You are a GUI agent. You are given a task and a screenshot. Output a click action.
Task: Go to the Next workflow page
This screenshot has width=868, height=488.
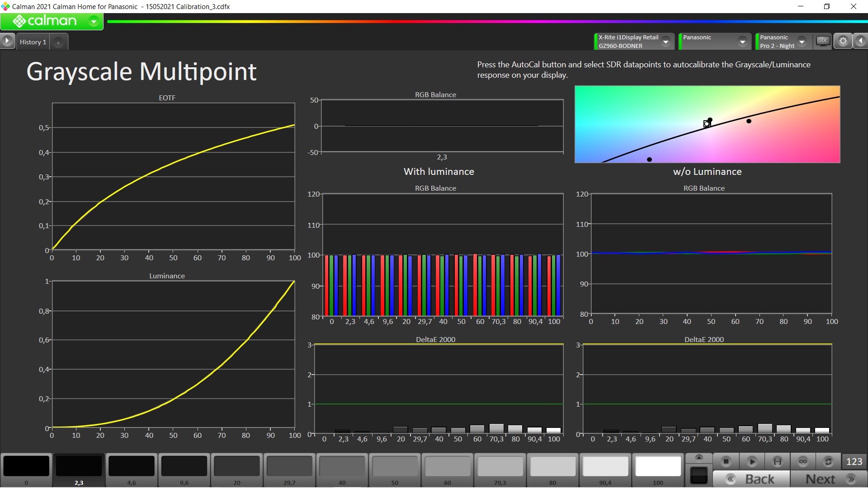click(829, 479)
